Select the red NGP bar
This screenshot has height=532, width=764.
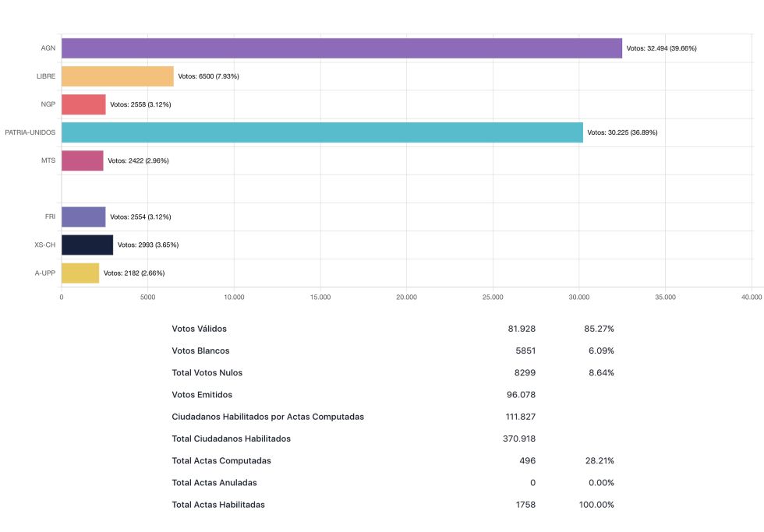(83, 104)
